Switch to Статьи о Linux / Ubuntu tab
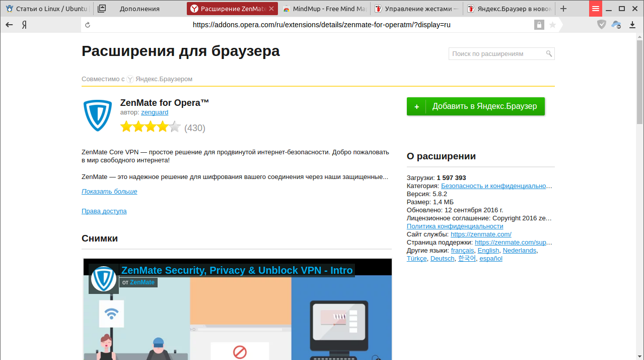 coord(46,9)
